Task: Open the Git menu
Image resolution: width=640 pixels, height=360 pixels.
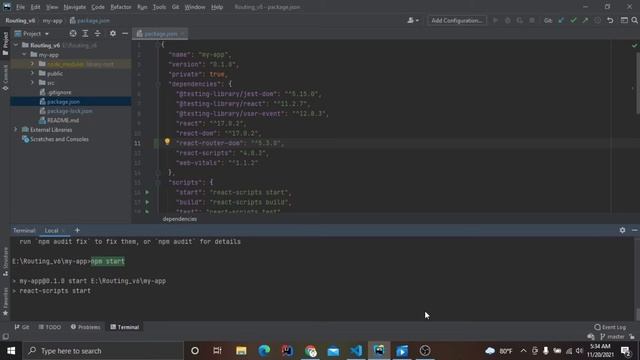Action: [175, 7]
